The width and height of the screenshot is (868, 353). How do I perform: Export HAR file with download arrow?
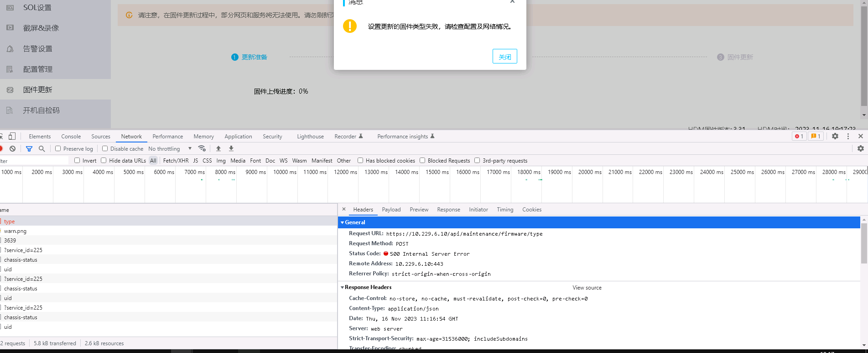231,148
